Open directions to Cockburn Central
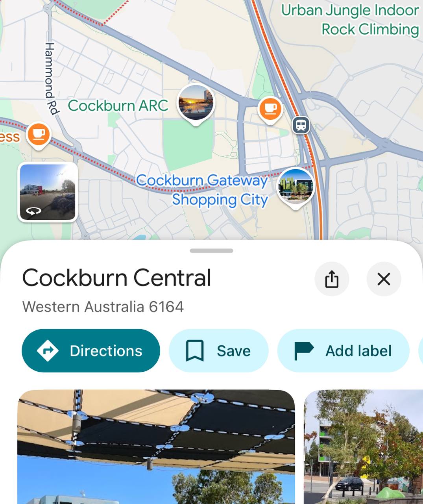Viewport: 423px width, 504px height. click(x=91, y=351)
